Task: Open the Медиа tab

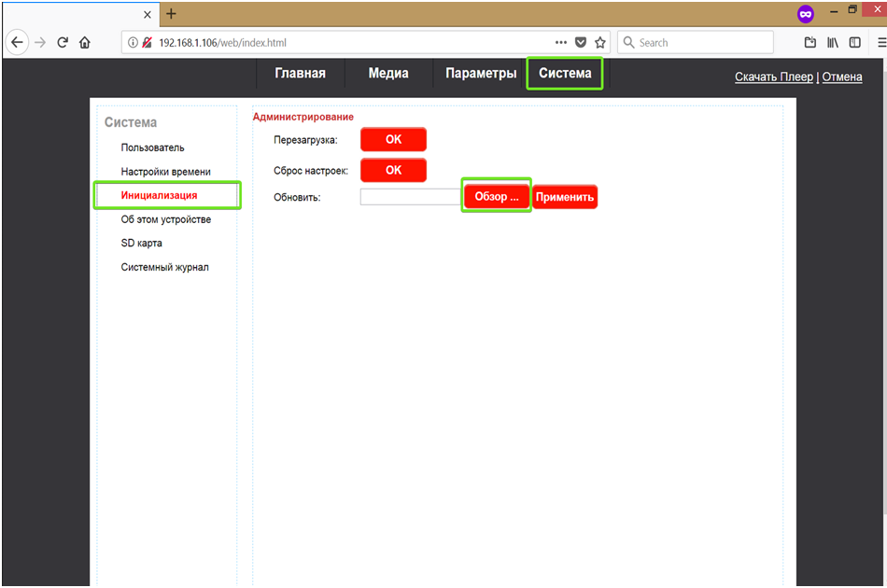Action: [387, 74]
